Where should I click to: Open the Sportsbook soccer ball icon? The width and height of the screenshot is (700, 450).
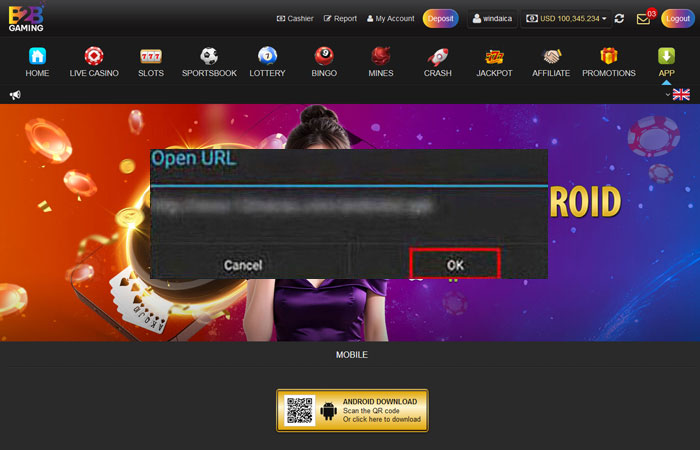[209, 56]
